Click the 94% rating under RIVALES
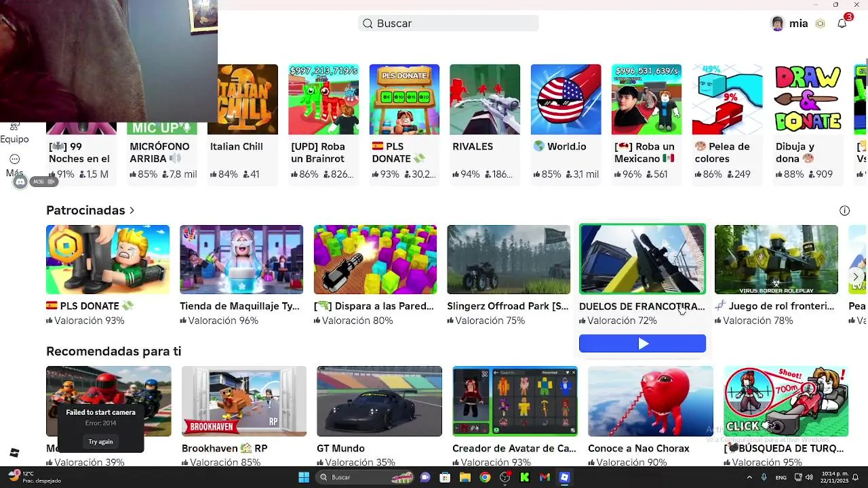Viewport: 868px width, 488px height. [466, 174]
